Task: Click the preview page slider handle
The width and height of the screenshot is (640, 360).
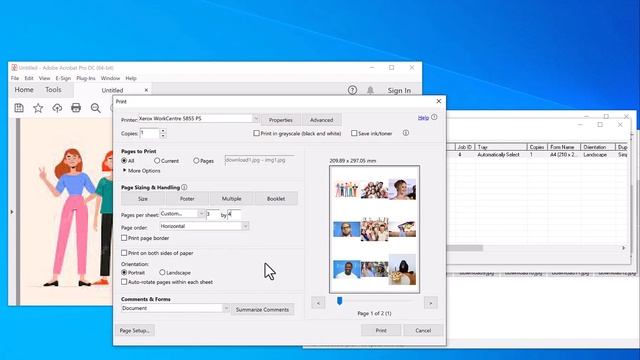Action: 340,301
